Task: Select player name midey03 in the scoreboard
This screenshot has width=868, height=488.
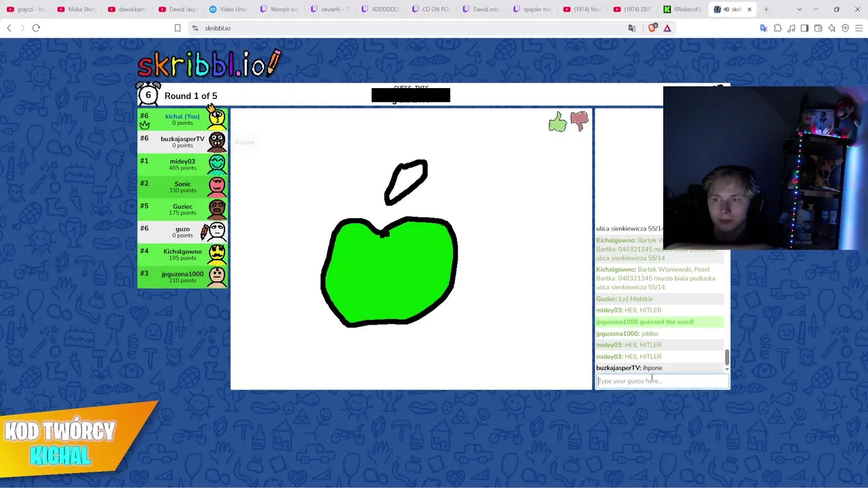Action: (x=182, y=161)
